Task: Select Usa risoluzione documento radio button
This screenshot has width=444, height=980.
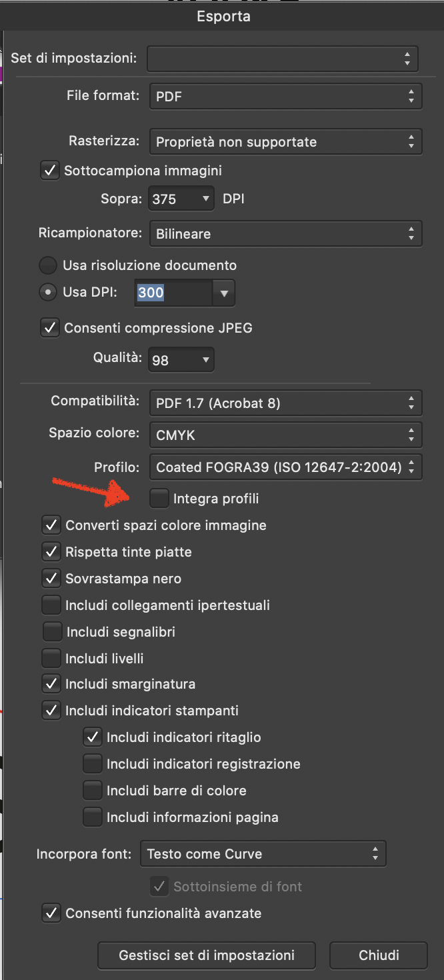Action: tap(47, 265)
